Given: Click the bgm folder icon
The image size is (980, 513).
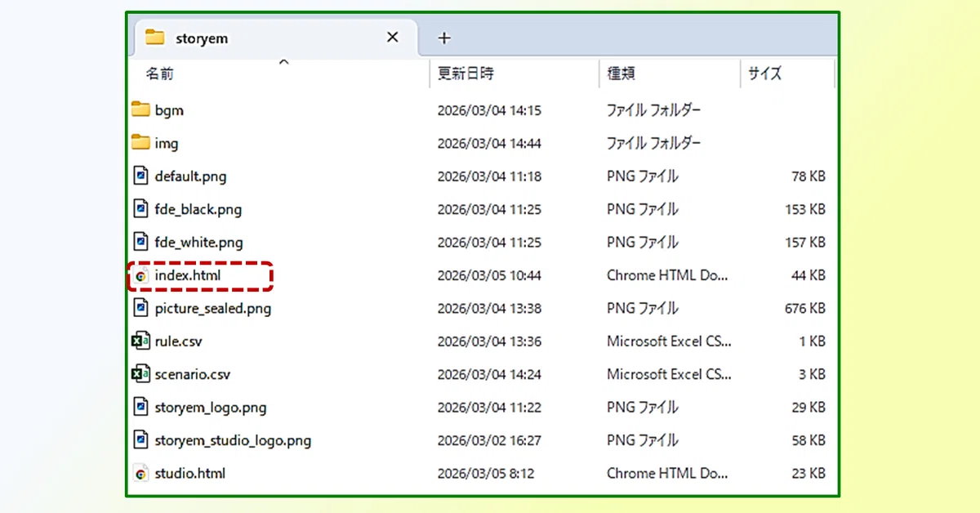Looking at the screenshot, I should [140, 109].
